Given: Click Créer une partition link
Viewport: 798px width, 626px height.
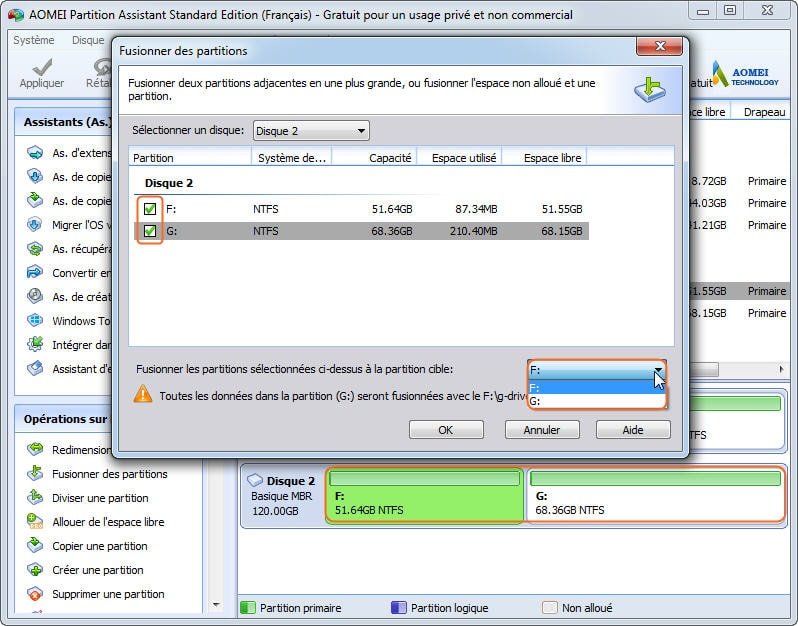Looking at the screenshot, I should [x=98, y=570].
